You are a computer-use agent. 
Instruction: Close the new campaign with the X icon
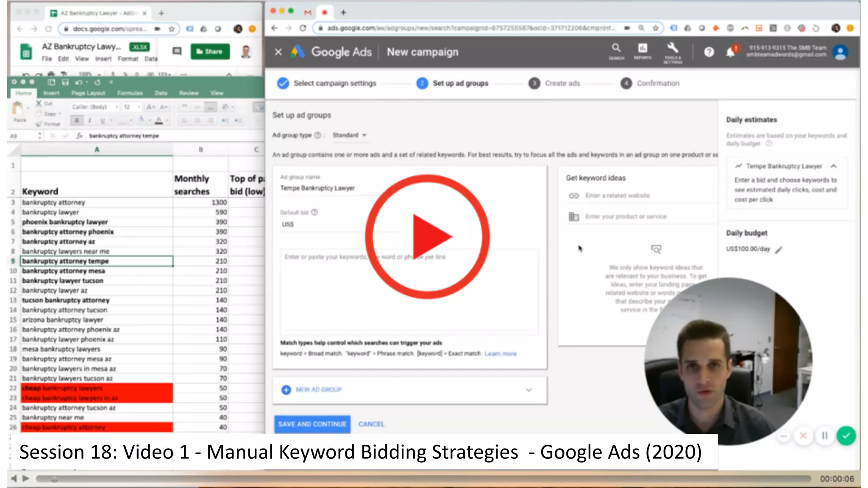[278, 52]
